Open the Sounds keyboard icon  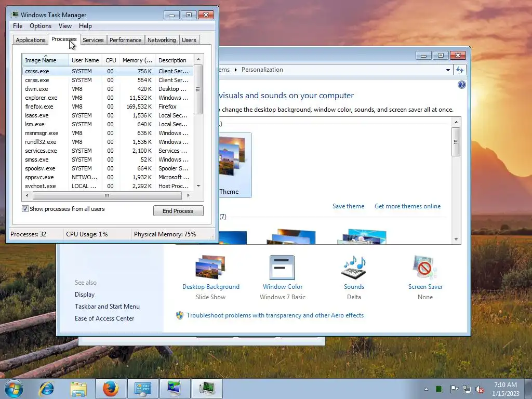click(353, 268)
